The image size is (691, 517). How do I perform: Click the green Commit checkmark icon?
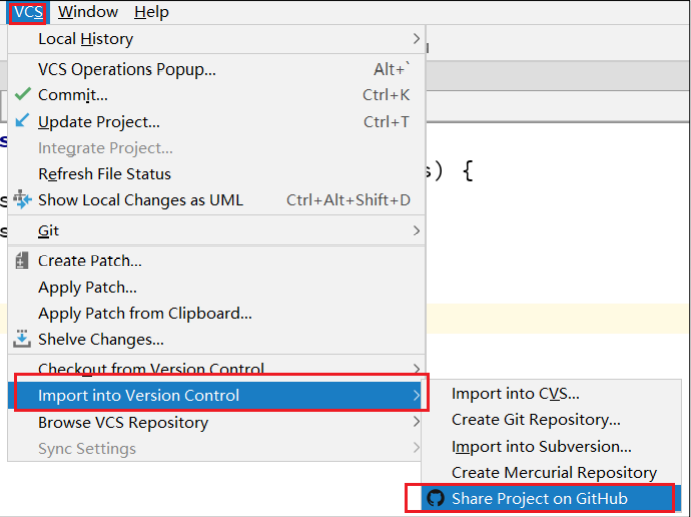click(22, 95)
